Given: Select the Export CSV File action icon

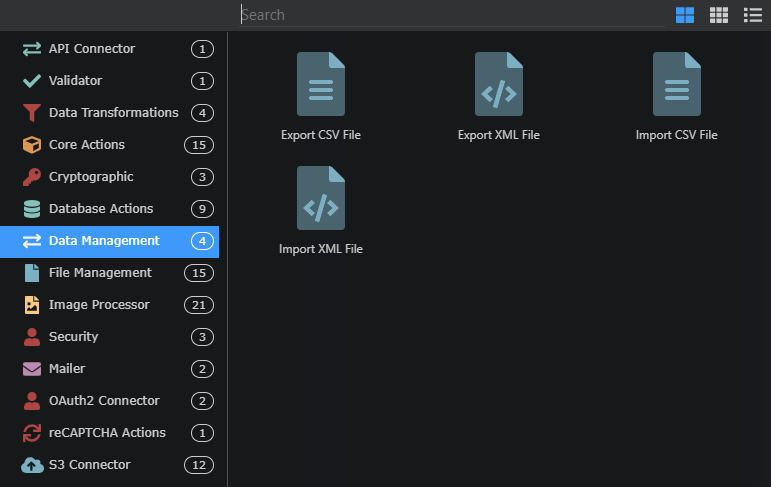Looking at the screenshot, I should [321, 84].
